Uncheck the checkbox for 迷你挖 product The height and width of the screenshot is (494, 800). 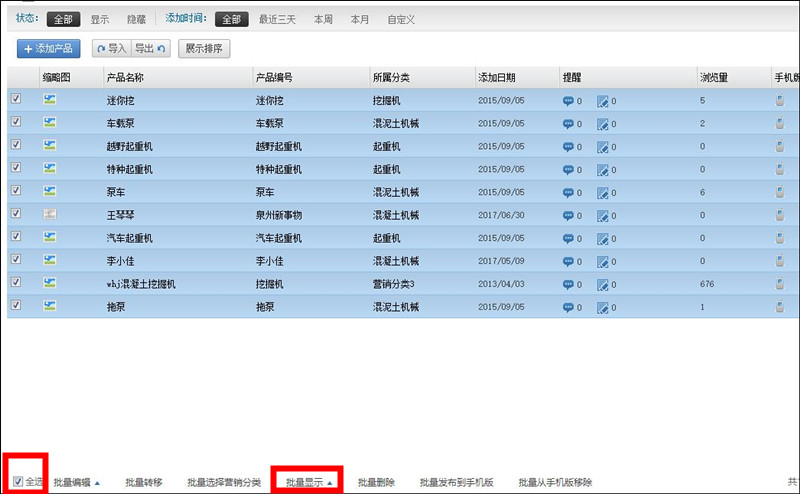[x=16, y=100]
